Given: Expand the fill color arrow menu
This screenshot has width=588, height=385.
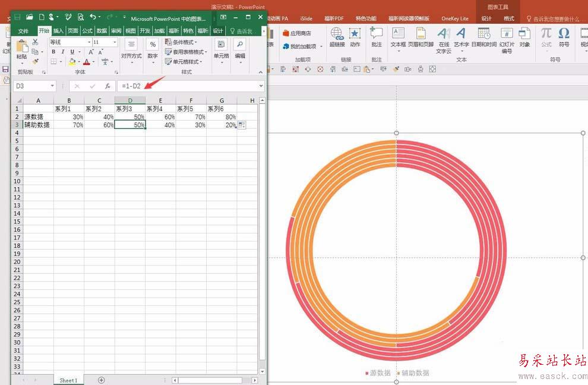Looking at the screenshot, I should click(79, 62).
